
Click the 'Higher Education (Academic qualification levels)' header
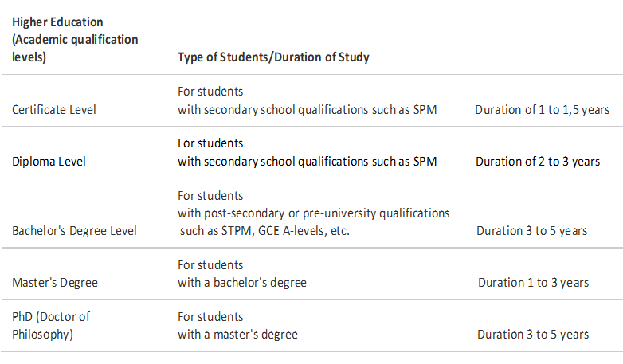[75, 39]
